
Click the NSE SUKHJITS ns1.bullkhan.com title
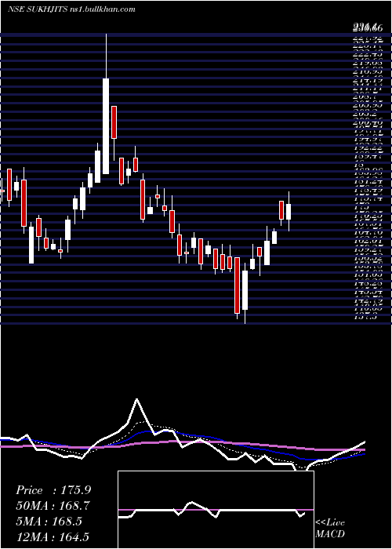[71, 9]
